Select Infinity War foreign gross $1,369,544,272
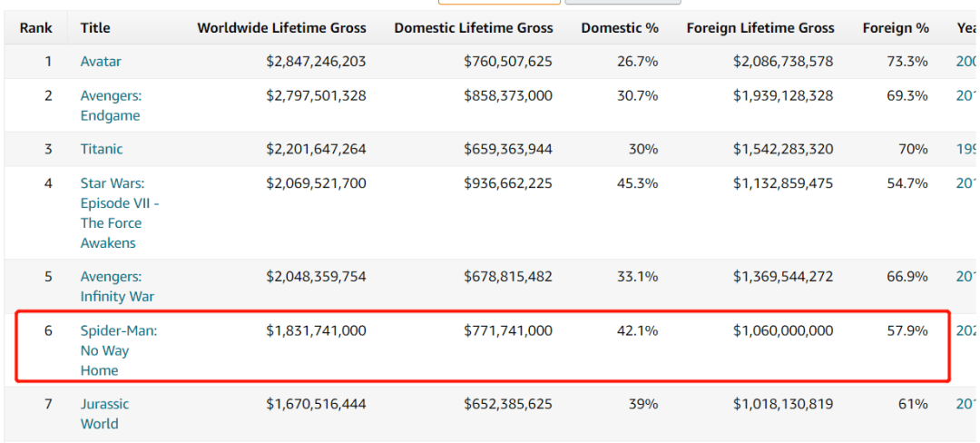This screenshot has width=980, height=443. (783, 276)
